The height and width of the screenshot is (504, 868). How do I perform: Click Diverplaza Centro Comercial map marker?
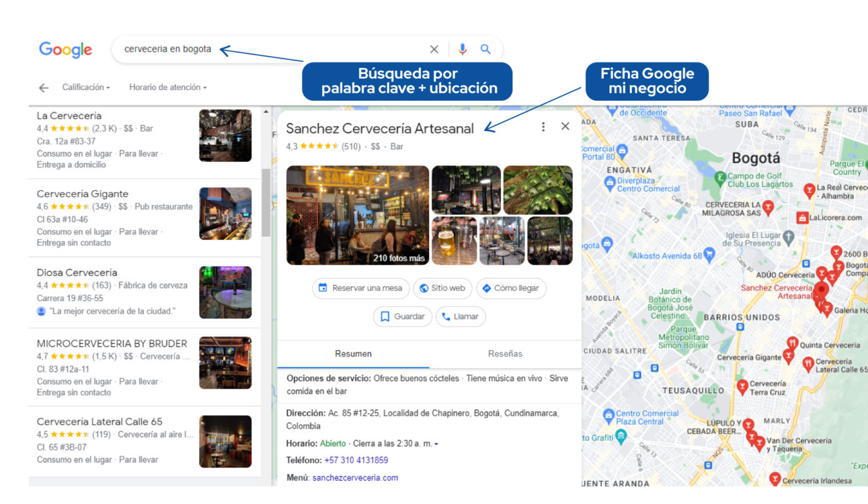(609, 183)
